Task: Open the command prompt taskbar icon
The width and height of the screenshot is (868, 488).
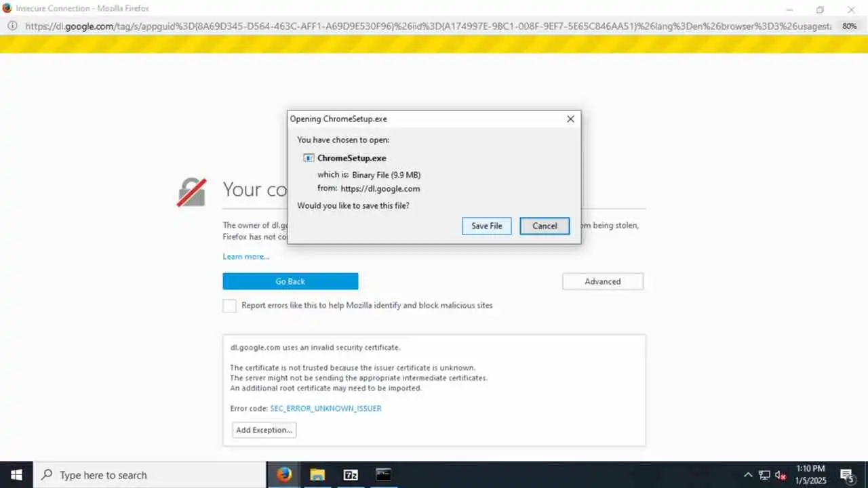Action: 384,474
